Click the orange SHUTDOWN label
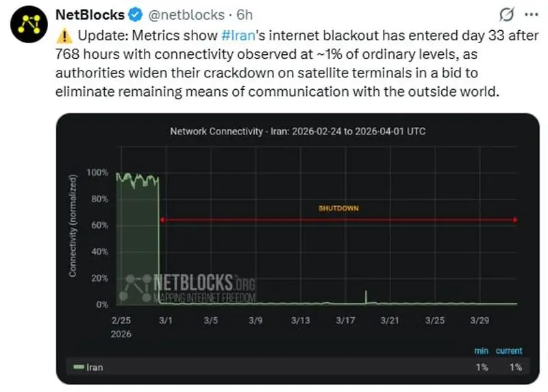The height and width of the screenshot is (392, 548). (x=338, y=208)
